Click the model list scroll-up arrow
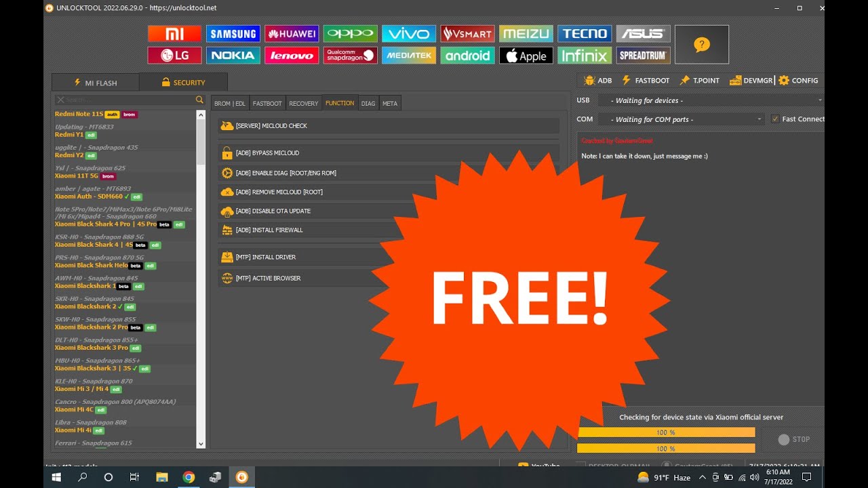 201,115
